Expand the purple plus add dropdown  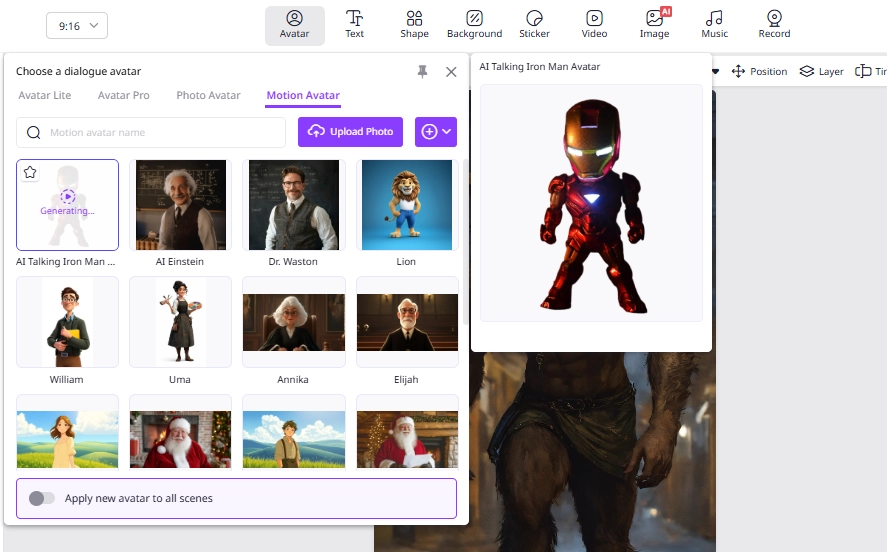coord(436,132)
